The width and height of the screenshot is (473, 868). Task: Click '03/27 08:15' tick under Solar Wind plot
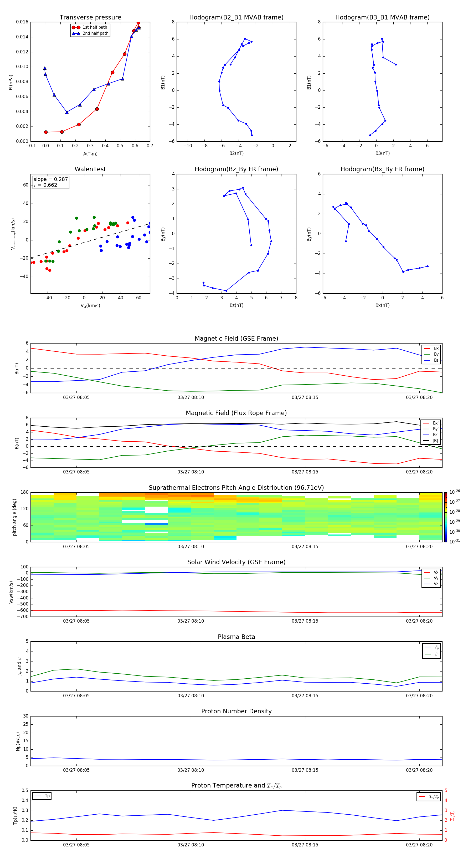click(x=305, y=621)
